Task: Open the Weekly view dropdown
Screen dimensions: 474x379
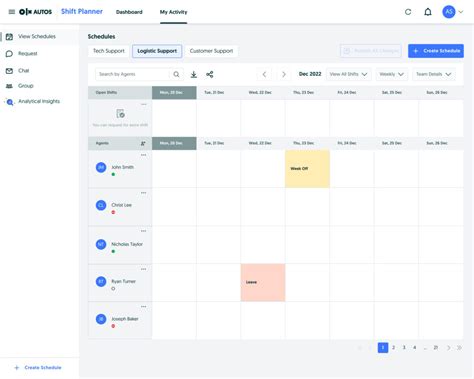Action: (x=391, y=74)
